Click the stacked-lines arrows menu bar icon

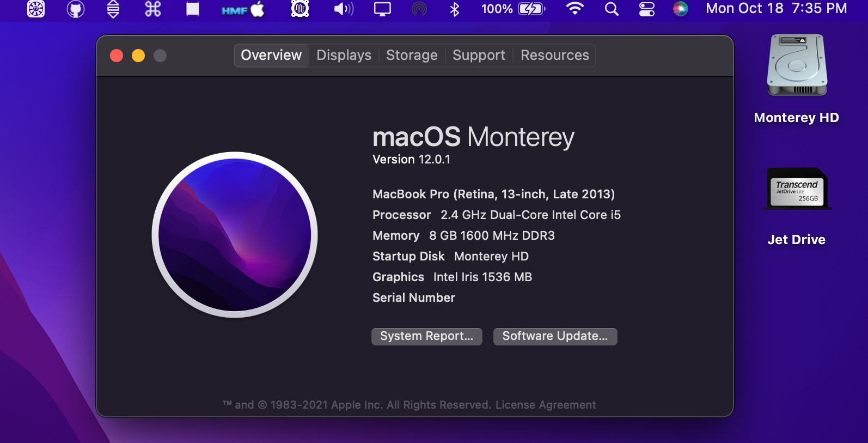[x=113, y=9]
